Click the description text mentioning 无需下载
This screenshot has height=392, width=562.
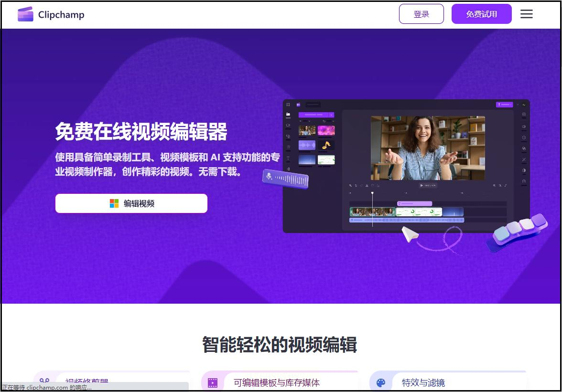[x=167, y=164]
